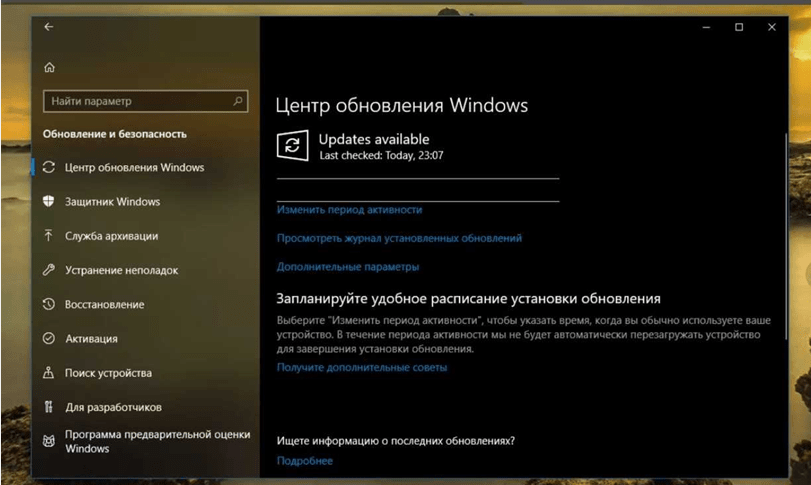Click the Активация checkmark circle icon
The image size is (811, 485).
(48, 339)
